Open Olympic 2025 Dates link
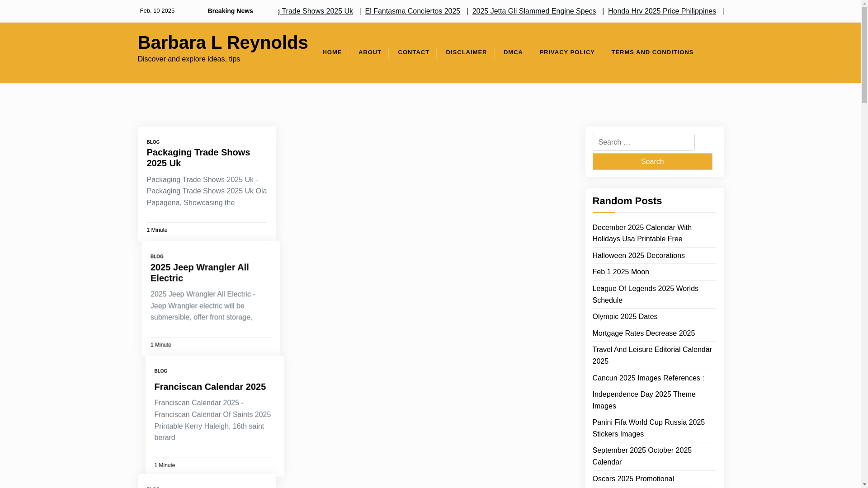 tap(625, 317)
